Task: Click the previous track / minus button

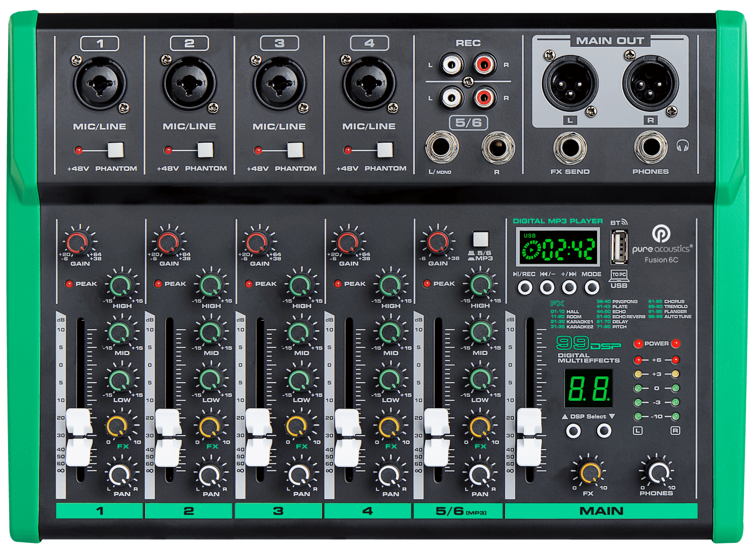Action: tap(547, 287)
